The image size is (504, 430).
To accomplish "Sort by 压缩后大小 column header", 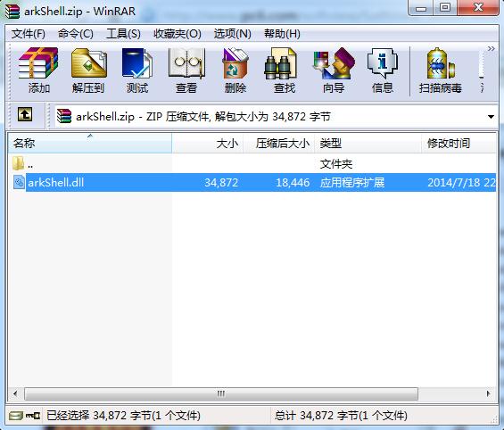I will 279,143.
